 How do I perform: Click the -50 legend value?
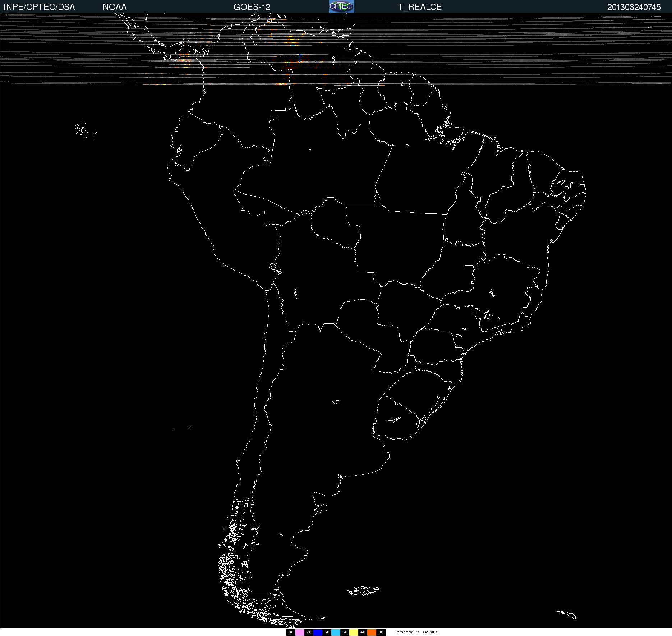pyautogui.click(x=344, y=632)
